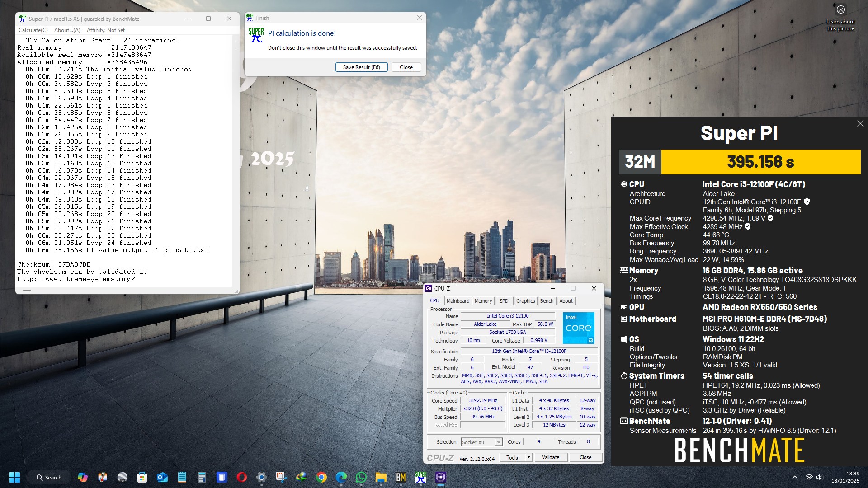Show hidden system tray icons chevron
The image size is (868, 488).
[x=794, y=477]
